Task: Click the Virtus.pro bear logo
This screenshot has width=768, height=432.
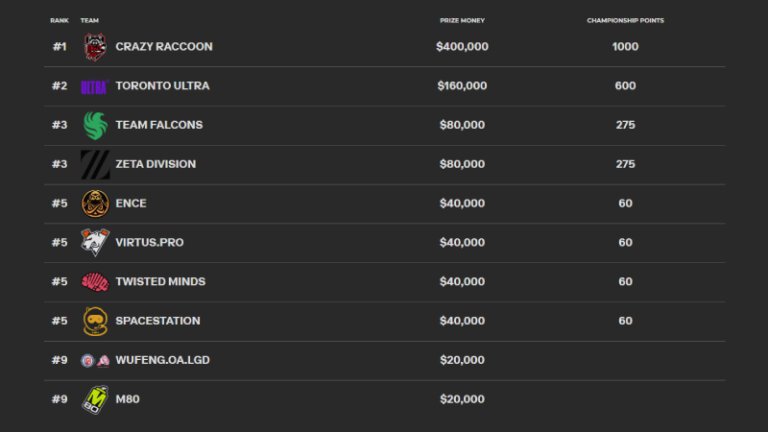Action: tap(95, 242)
